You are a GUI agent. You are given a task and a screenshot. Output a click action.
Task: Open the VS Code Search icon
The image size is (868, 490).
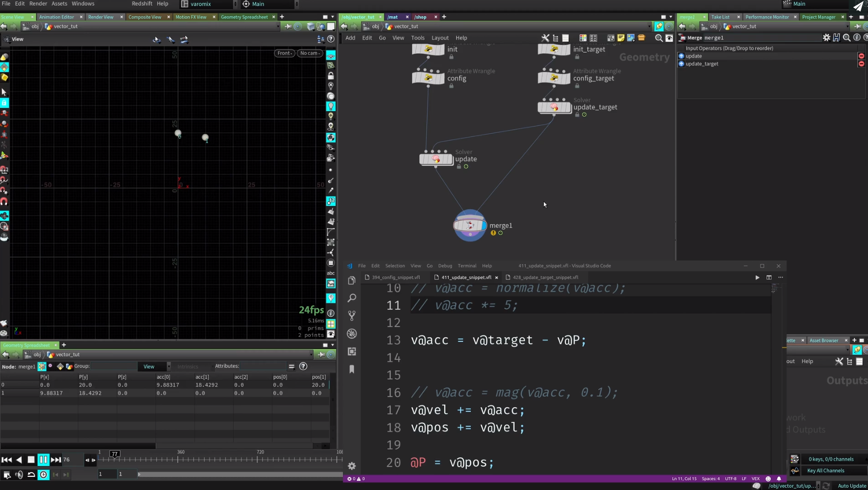pyautogui.click(x=352, y=298)
